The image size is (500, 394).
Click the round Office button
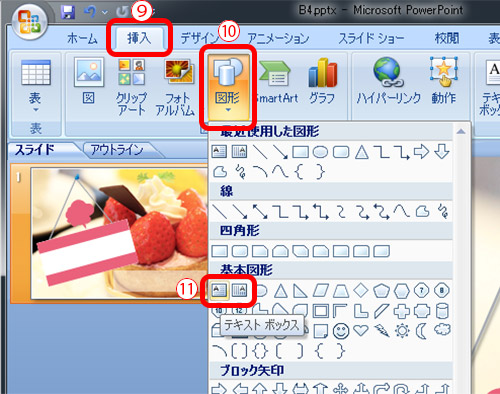pos(30,22)
